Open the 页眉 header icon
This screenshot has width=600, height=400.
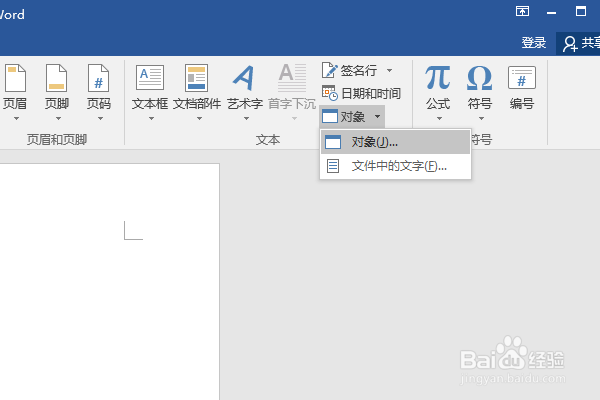point(15,78)
